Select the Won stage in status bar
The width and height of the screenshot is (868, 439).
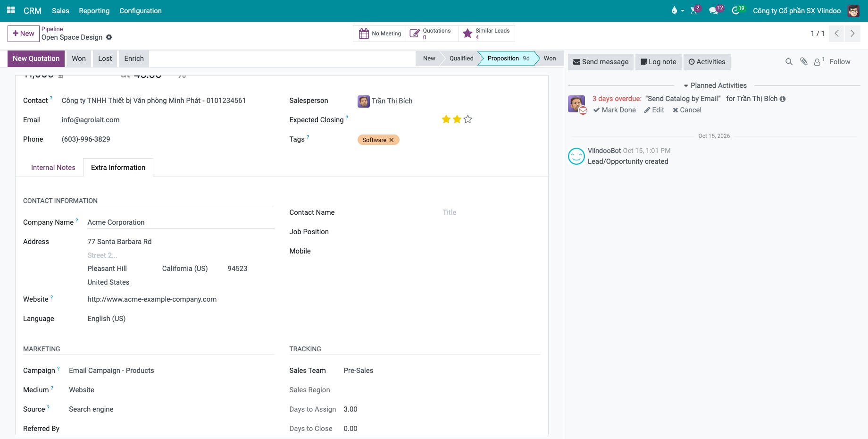550,59
